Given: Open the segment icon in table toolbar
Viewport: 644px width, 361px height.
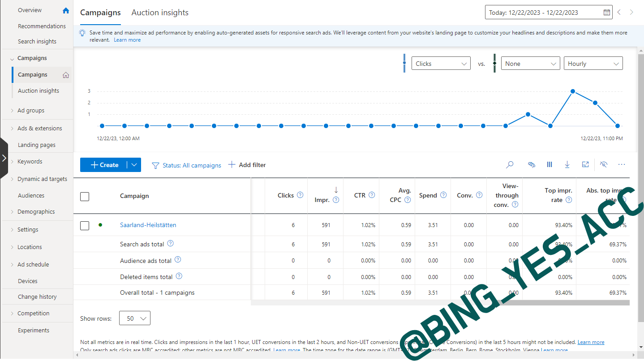Looking at the screenshot, I should pos(532,165).
